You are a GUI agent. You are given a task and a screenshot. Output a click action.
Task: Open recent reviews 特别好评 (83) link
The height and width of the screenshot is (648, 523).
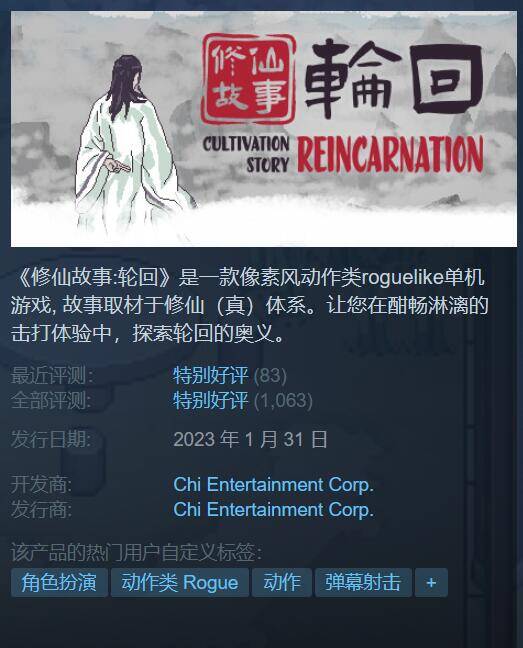point(230,375)
